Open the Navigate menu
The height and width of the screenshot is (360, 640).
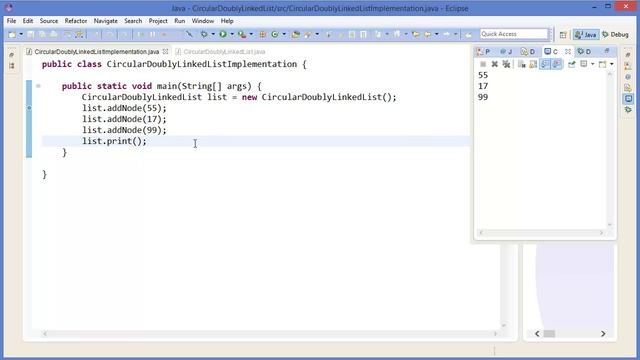click(106, 21)
